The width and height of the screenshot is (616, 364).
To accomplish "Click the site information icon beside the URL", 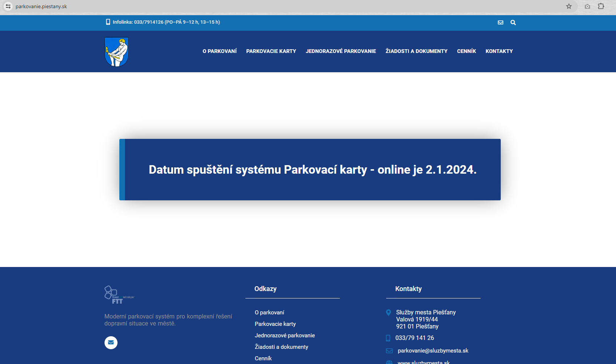I will point(8,6).
